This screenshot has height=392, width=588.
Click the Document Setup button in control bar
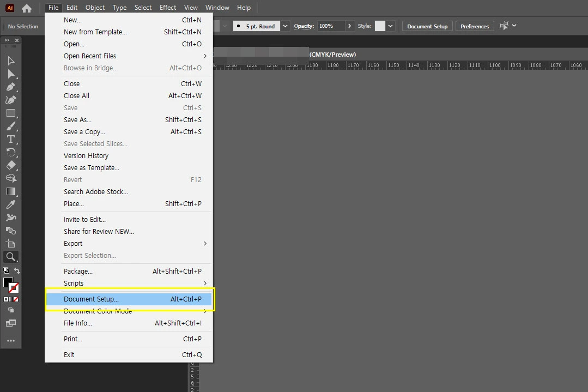(427, 26)
